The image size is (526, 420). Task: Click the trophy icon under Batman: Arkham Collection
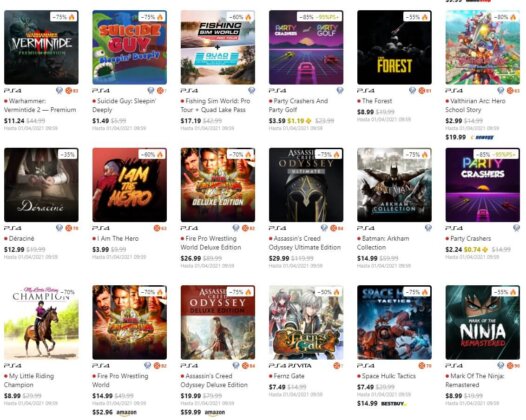click(x=428, y=228)
